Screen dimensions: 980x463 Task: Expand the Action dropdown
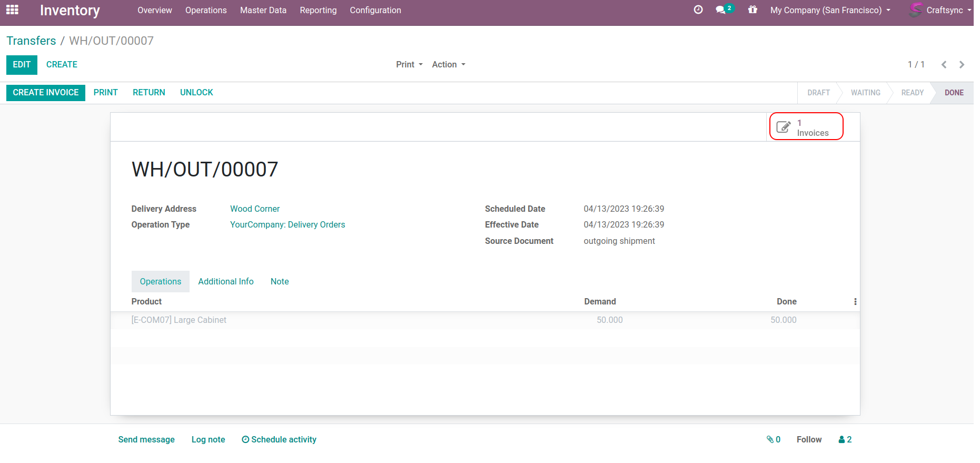click(x=449, y=65)
